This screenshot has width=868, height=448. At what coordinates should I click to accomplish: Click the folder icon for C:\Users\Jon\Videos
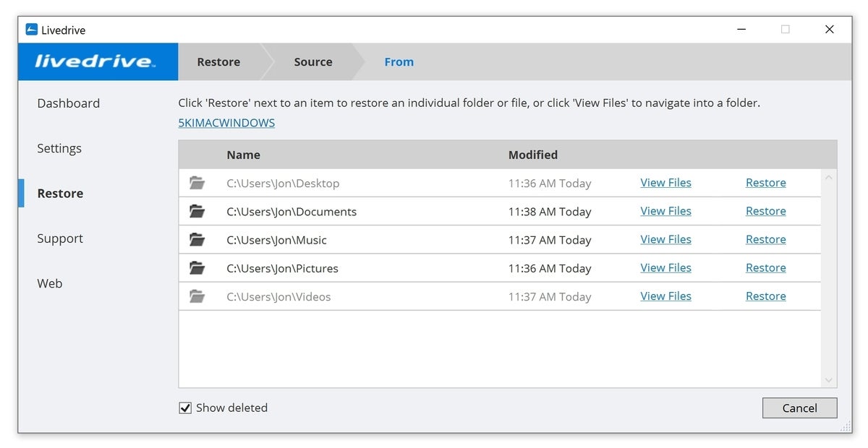(197, 296)
